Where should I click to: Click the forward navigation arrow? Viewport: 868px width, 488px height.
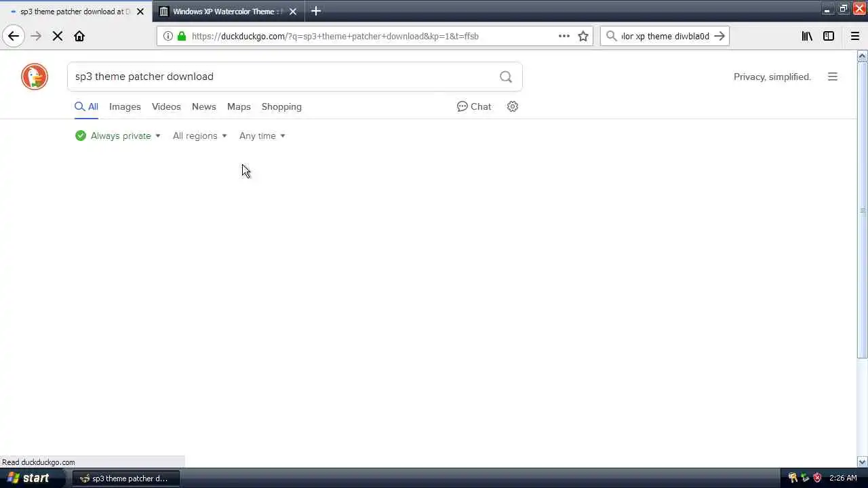click(36, 36)
